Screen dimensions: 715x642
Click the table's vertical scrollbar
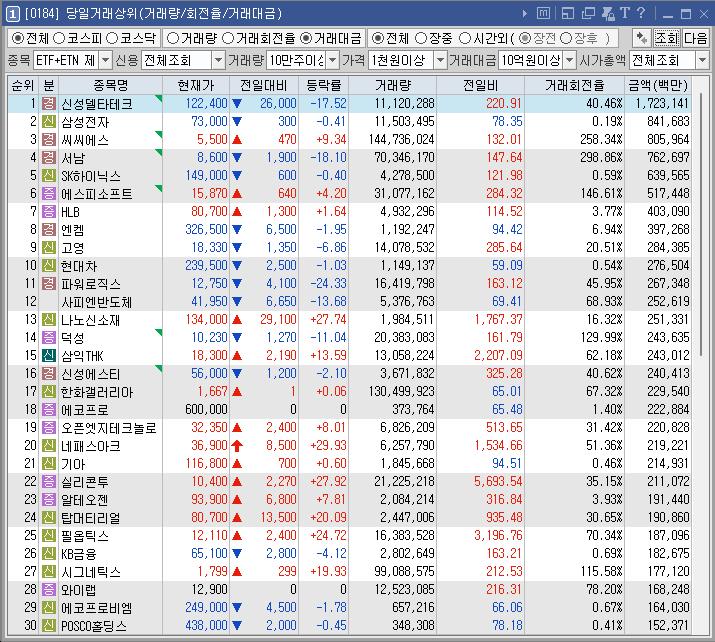[701, 226]
